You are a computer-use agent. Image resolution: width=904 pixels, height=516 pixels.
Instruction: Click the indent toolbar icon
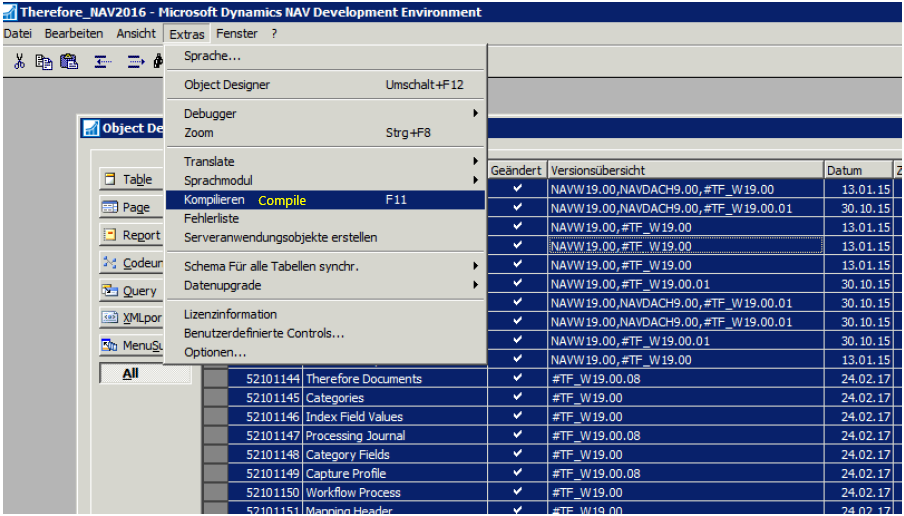pos(134,62)
